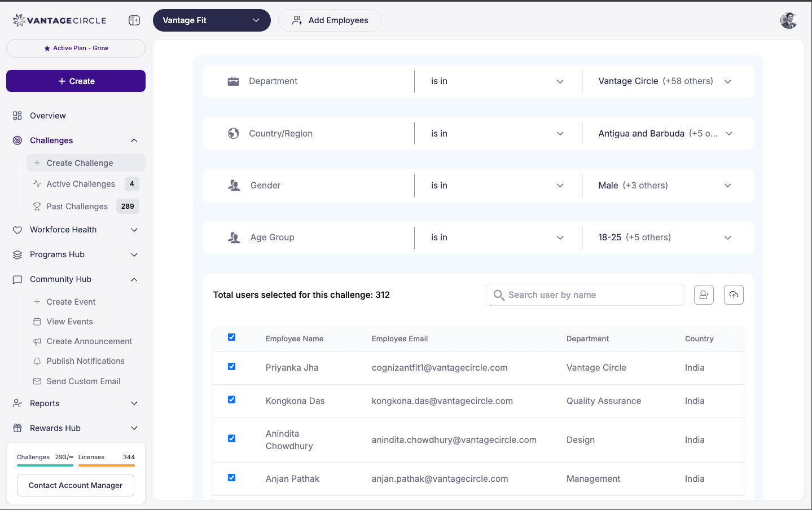Open the Department values dropdown showing Vantage Circle
The width and height of the screenshot is (812, 510).
665,81
